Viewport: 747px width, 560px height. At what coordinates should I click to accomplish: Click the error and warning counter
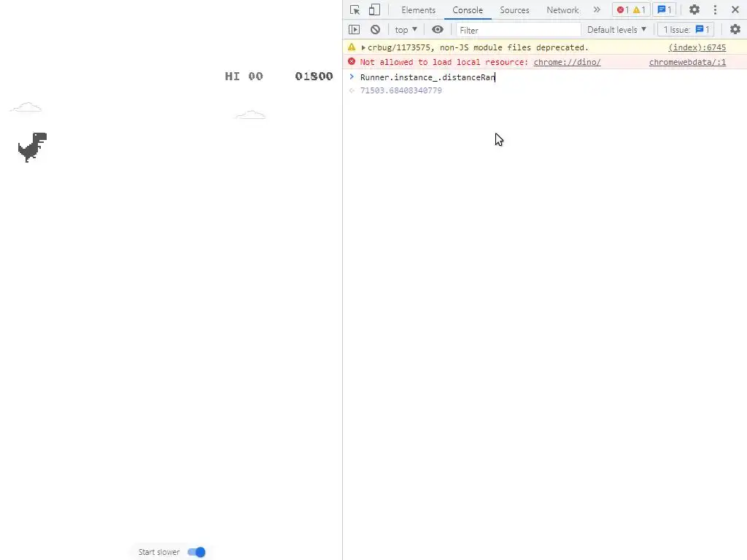tap(631, 9)
